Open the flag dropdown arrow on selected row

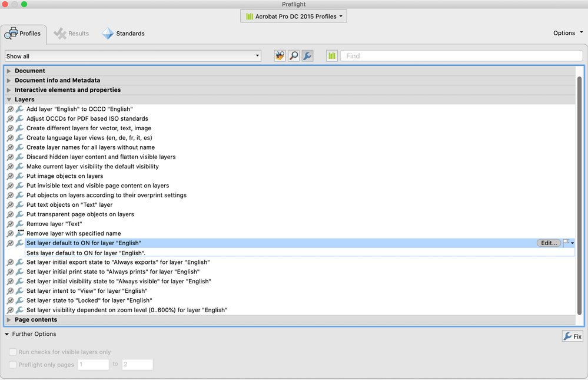click(x=572, y=243)
